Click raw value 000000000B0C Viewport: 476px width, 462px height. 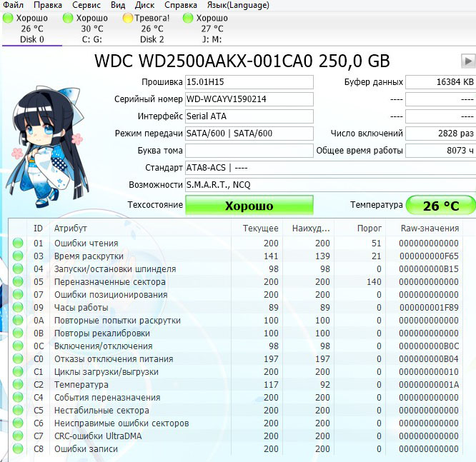pos(429,346)
